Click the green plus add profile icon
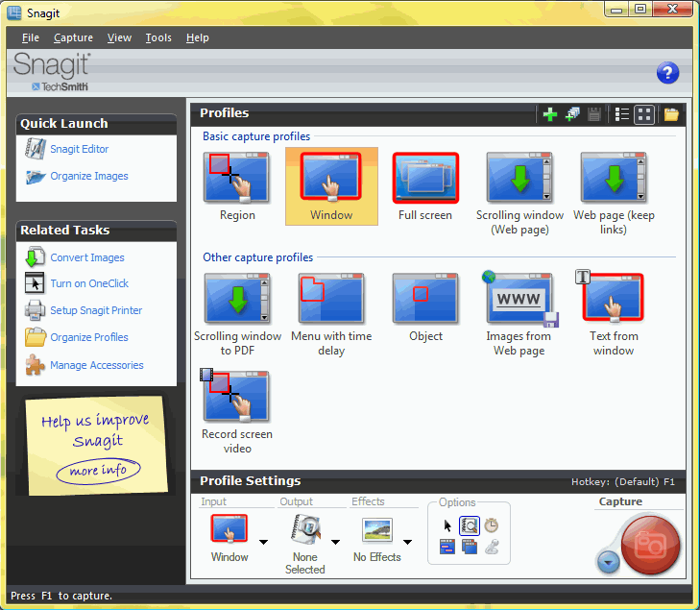The width and height of the screenshot is (700, 610). pos(550,114)
